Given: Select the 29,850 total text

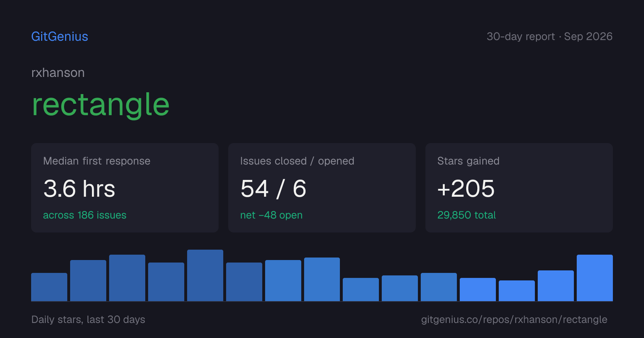Looking at the screenshot, I should click(x=467, y=215).
